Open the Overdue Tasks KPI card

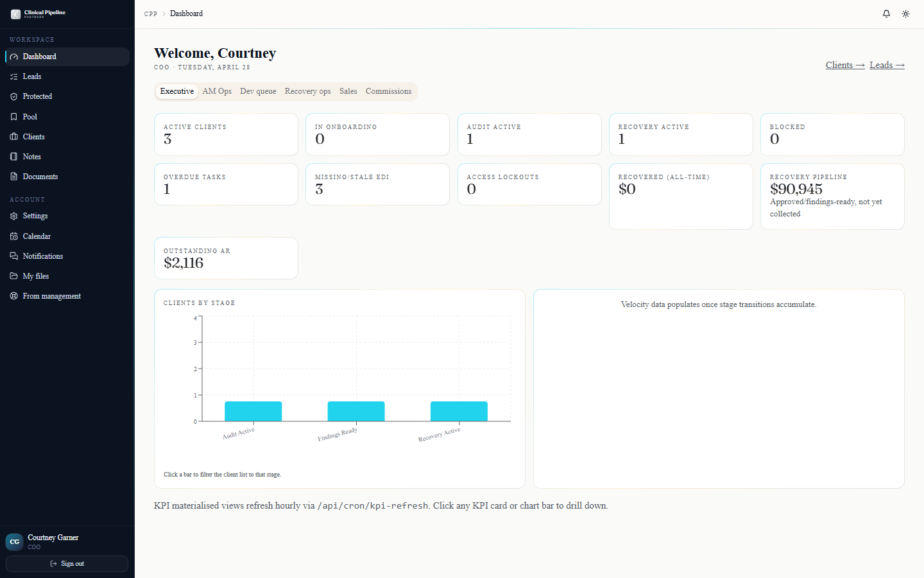click(x=226, y=184)
